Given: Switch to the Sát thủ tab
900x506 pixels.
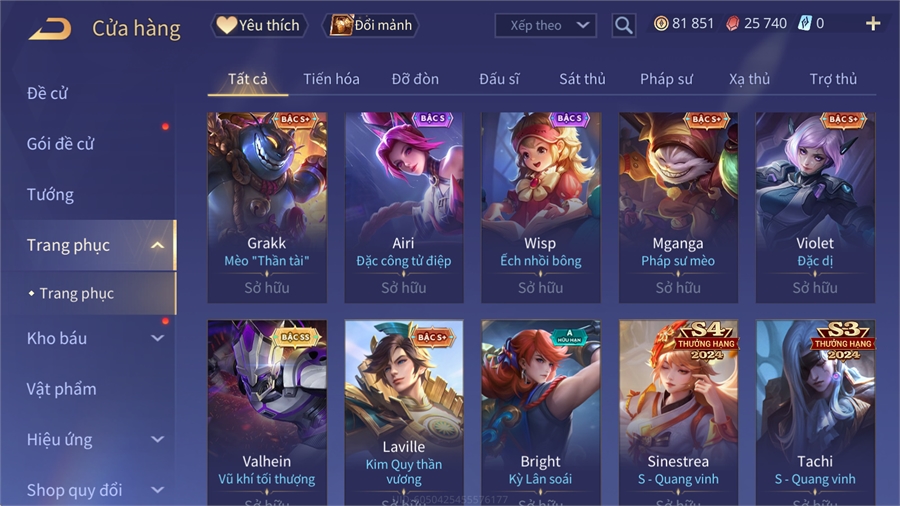Looking at the screenshot, I should 582,79.
